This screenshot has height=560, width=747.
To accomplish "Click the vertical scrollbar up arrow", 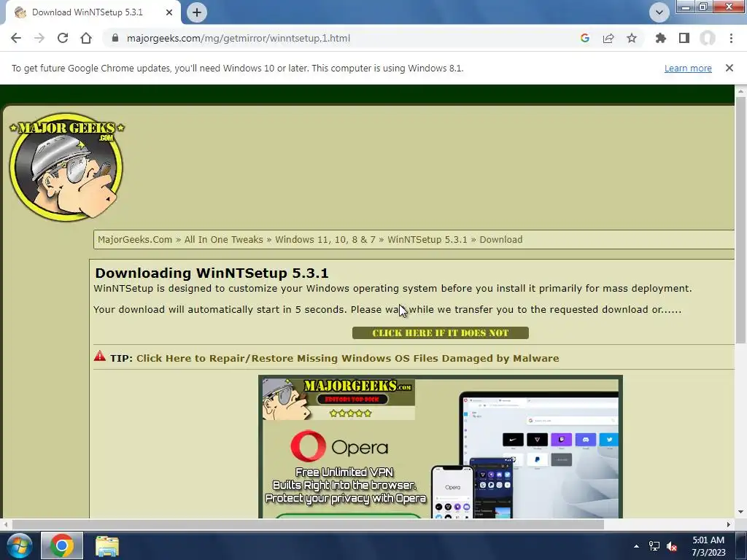I will point(740,90).
